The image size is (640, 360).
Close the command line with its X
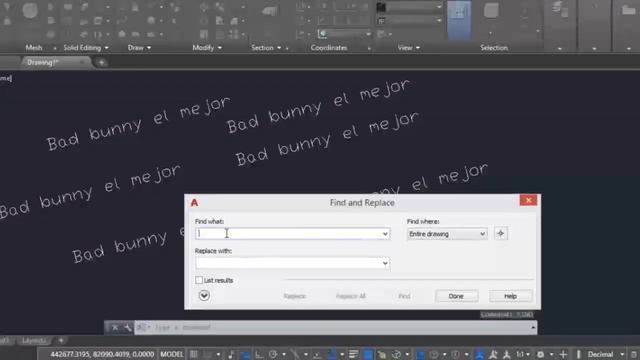pos(115,327)
